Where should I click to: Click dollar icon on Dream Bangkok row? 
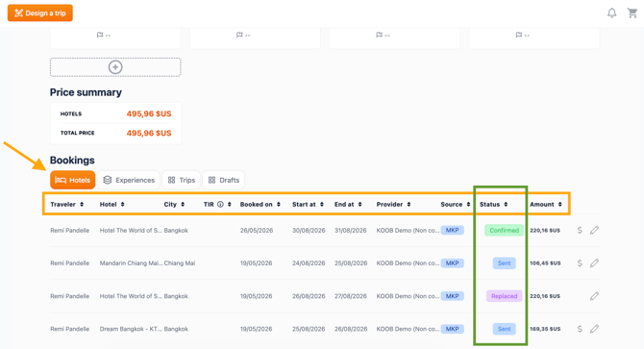point(580,329)
